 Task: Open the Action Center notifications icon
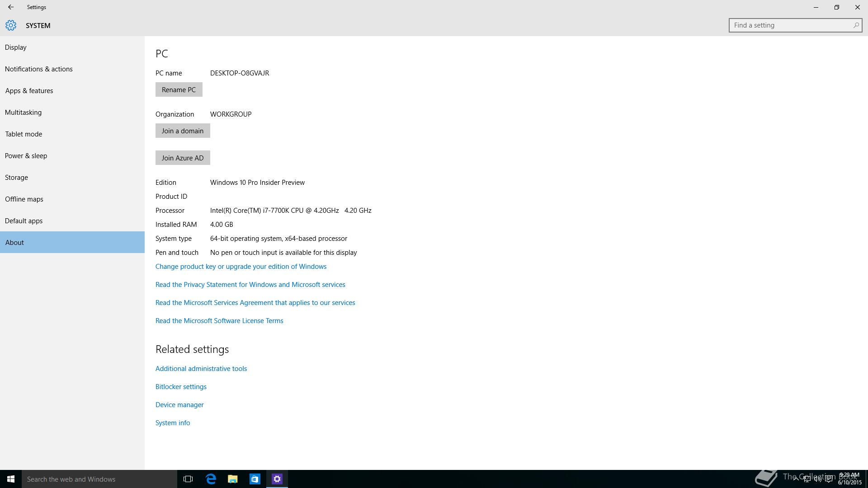[829, 479]
